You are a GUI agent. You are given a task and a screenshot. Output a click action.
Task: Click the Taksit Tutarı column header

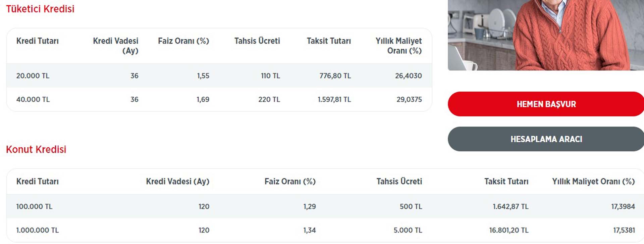click(x=329, y=41)
